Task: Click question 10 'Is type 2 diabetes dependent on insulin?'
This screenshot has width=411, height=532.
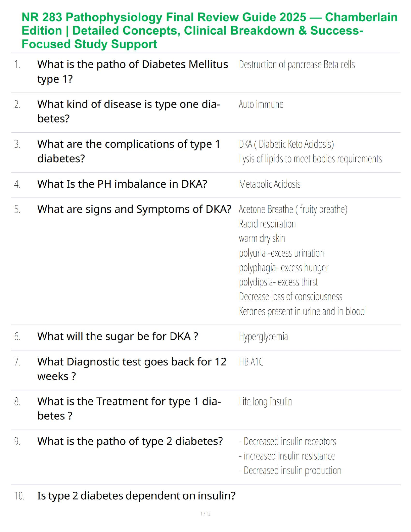Action: (x=136, y=496)
